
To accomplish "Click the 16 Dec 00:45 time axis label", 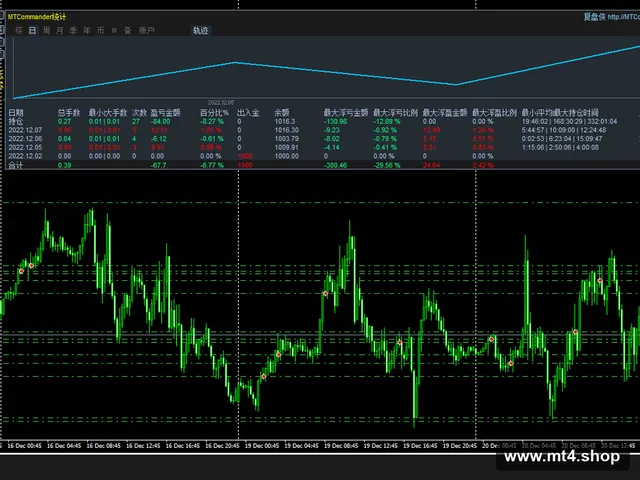I will [x=24, y=446].
